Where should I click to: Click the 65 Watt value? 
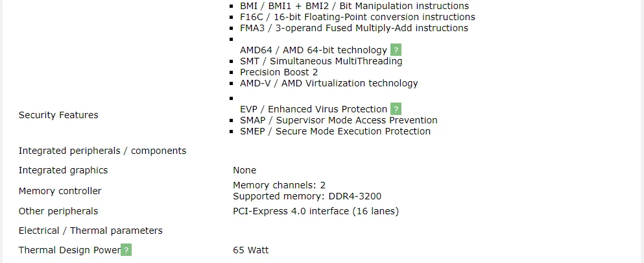(x=250, y=250)
